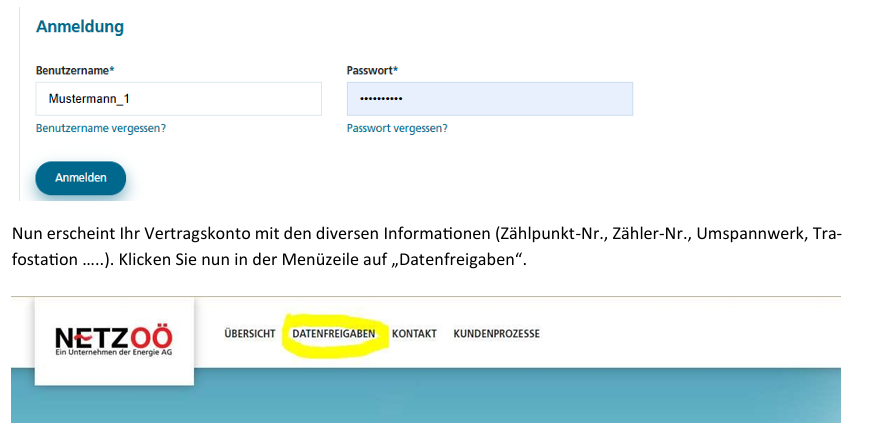Image resolution: width=895 pixels, height=434 pixels.
Task: Open the 'Passwort vergessen?' link
Action: (397, 128)
